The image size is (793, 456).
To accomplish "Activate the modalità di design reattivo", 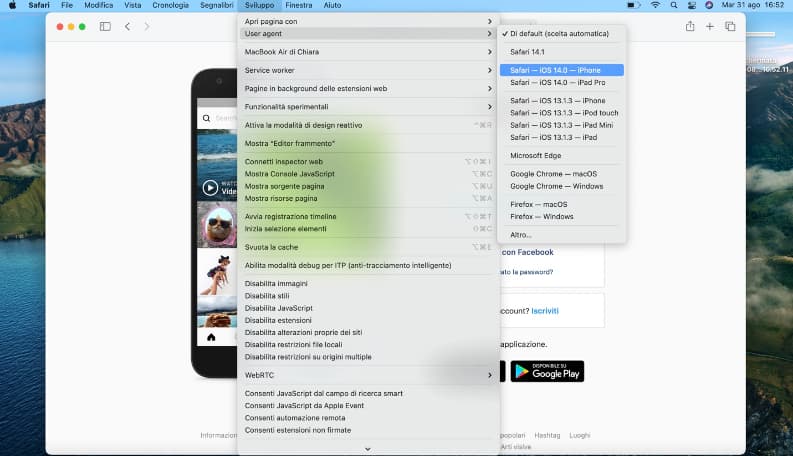I will coord(368,125).
